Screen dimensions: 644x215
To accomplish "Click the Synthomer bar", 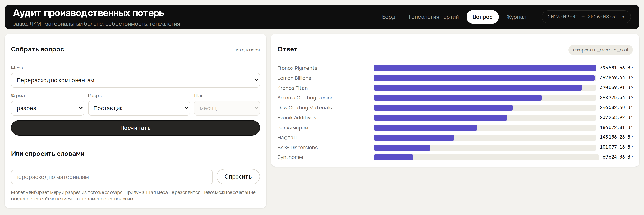I will (393, 157).
